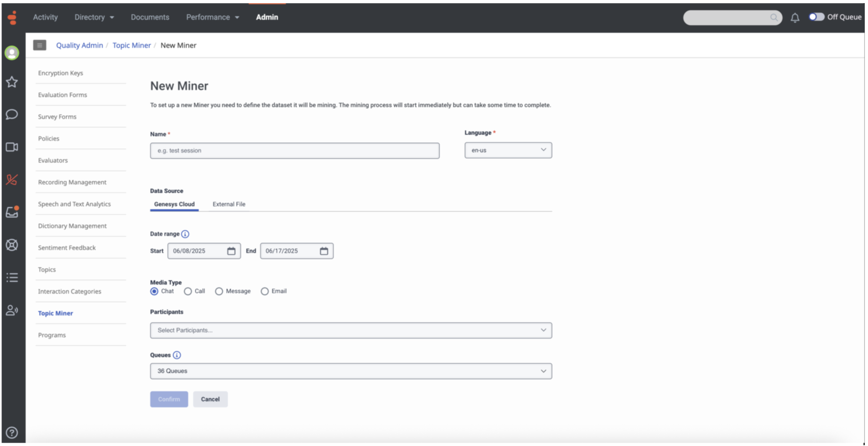Open the Language dropdown
This screenshot has height=446, width=868.
pyautogui.click(x=508, y=150)
